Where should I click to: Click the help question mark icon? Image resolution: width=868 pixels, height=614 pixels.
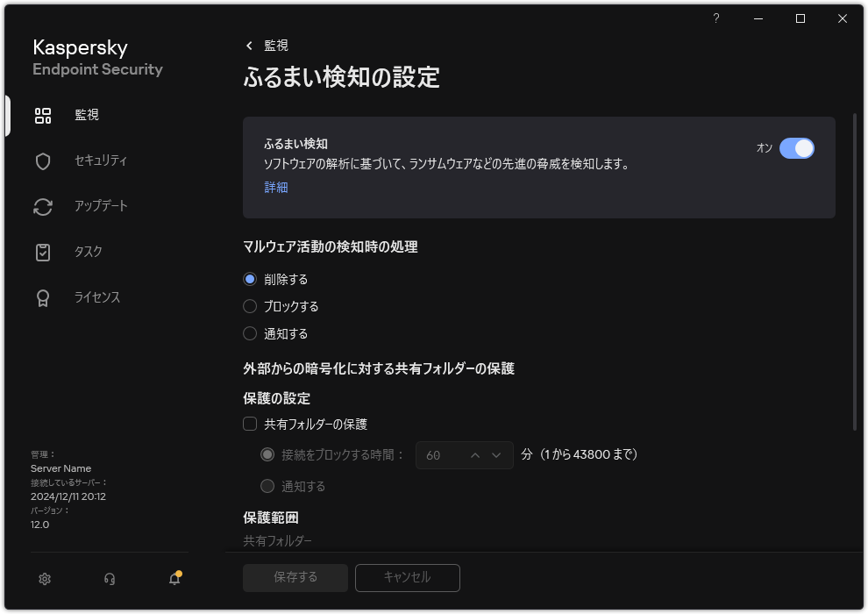[715, 18]
